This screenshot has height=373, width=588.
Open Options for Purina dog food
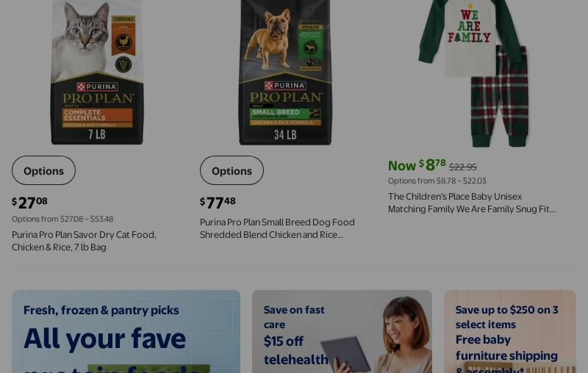pyautogui.click(x=232, y=170)
